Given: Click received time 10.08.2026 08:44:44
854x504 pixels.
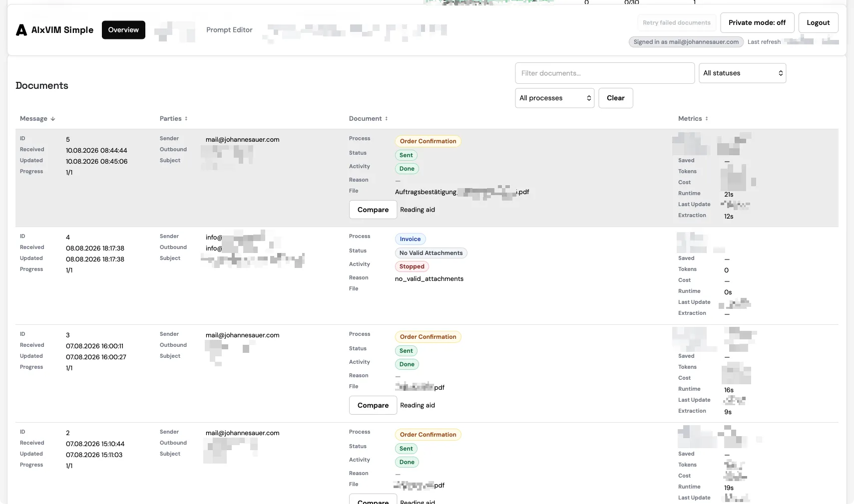Looking at the screenshot, I should 96,151.
